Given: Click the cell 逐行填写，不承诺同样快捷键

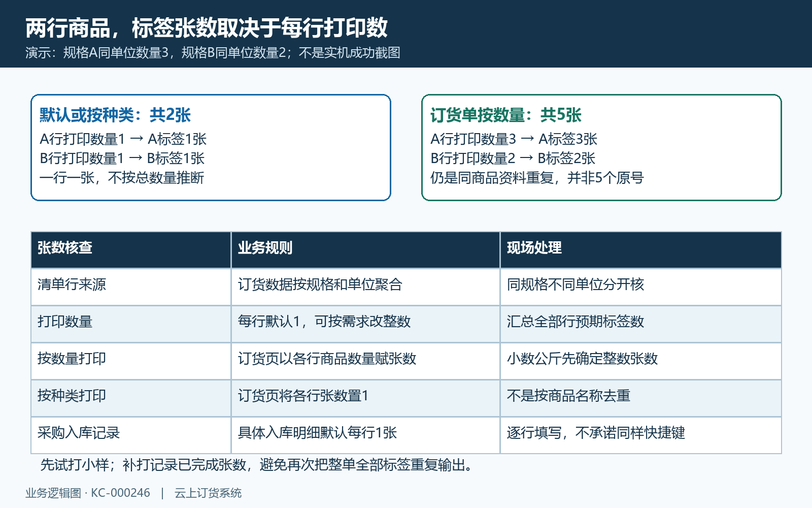Looking at the screenshot, I should [x=640, y=435].
